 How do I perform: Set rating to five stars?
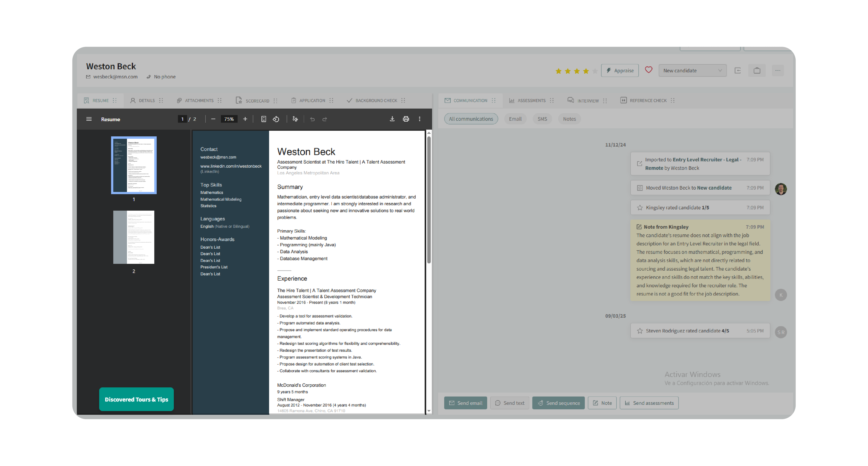tap(595, 71)
